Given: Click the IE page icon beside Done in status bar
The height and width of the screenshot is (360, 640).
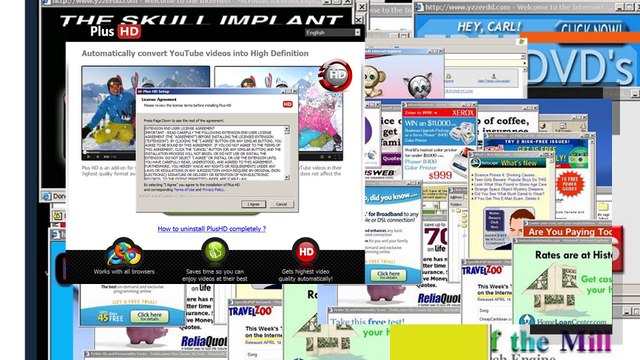Looking at the screenshot, I should click(47, 196).
